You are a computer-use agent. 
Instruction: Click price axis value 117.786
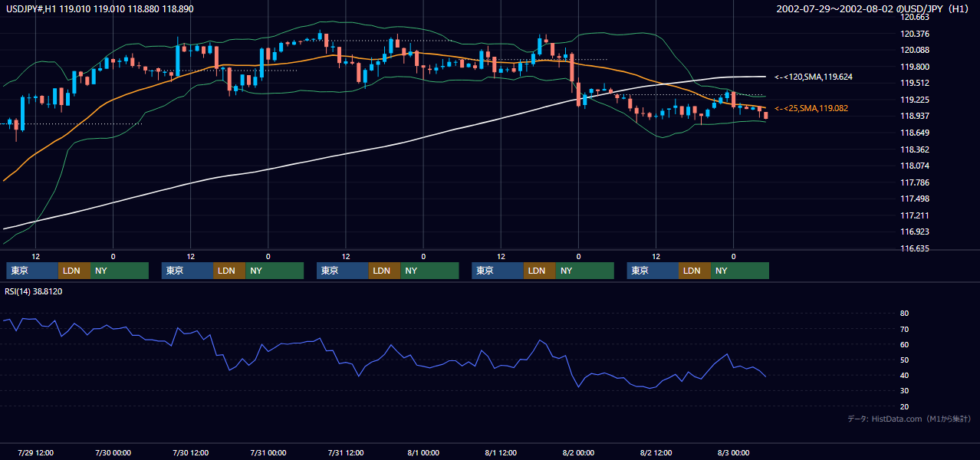pyautogui.click(x=915, y=182)
